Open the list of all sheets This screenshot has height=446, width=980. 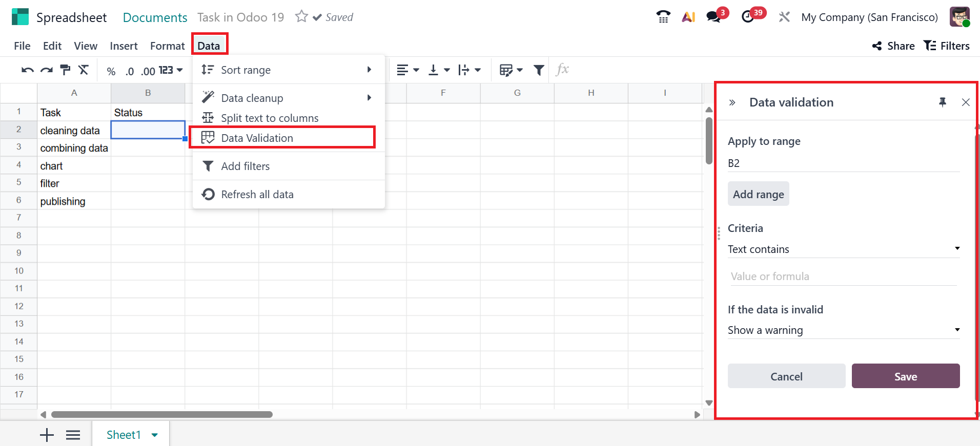(73, 435)
